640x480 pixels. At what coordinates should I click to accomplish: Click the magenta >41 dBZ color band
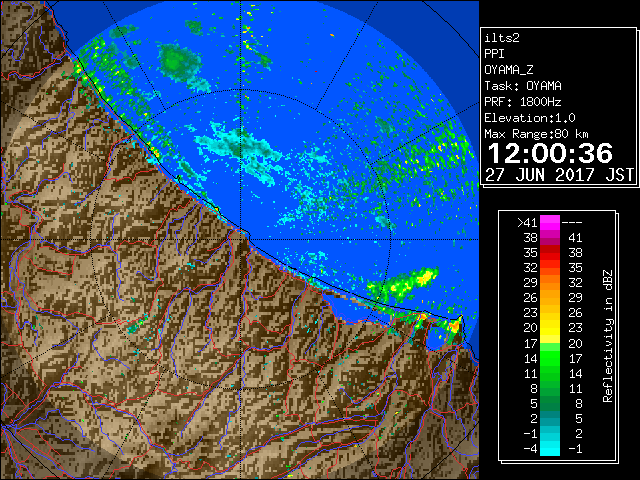tap(550, 223)
